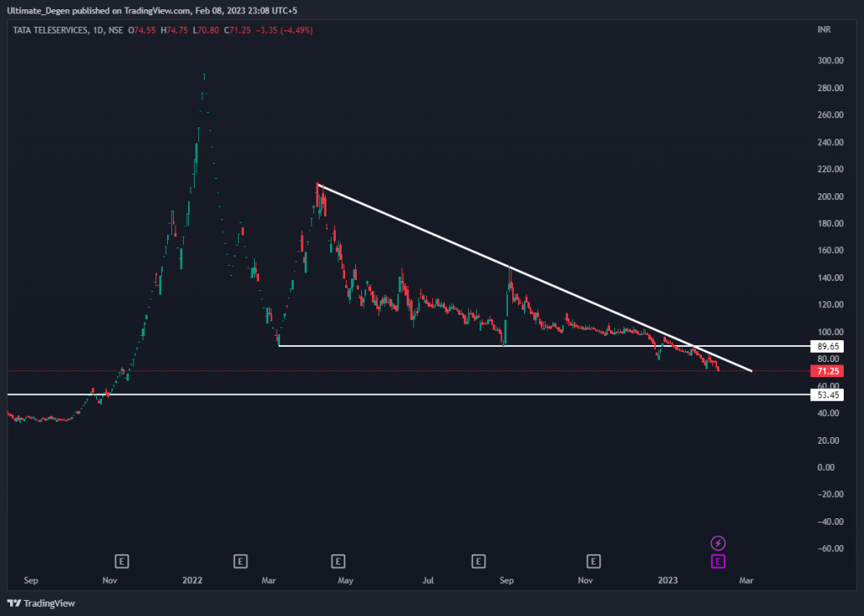Click the 20.00 price axis label
Image resolution: width=864 pixels, height=616 pixels.
[x=829, y=440]
